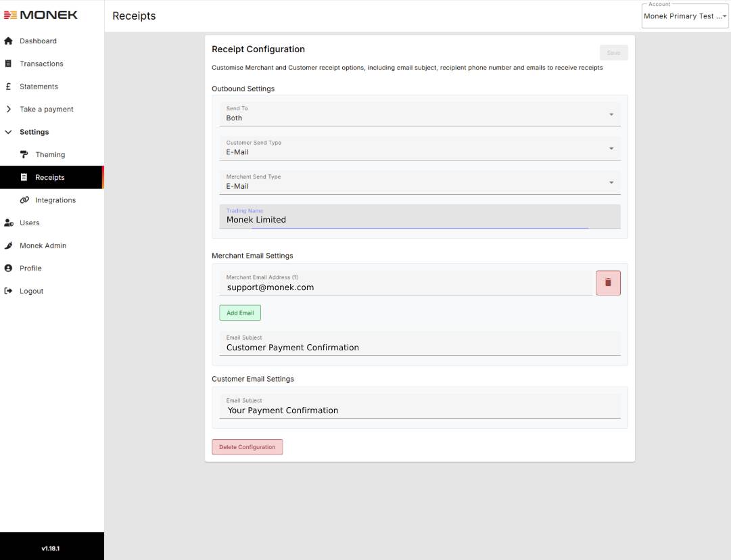Open Transactions menu item
This screenshot has height=560, width=731.
coord(41,64)
